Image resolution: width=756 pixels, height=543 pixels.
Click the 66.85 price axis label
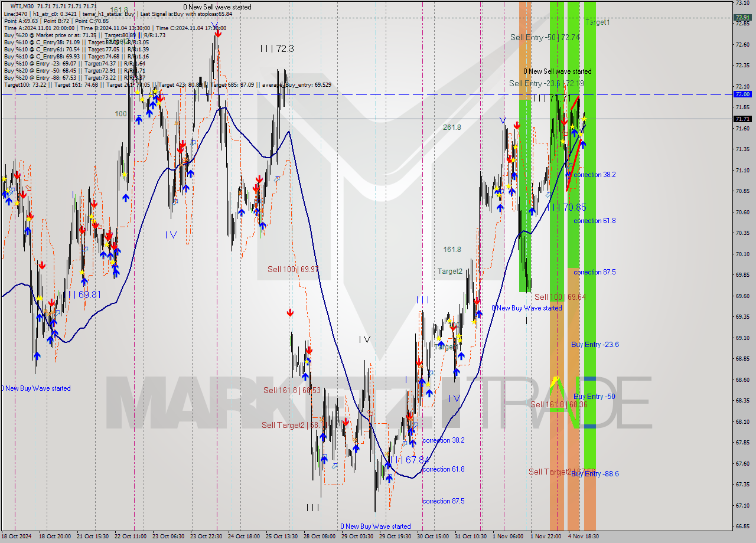pos(742,526)
